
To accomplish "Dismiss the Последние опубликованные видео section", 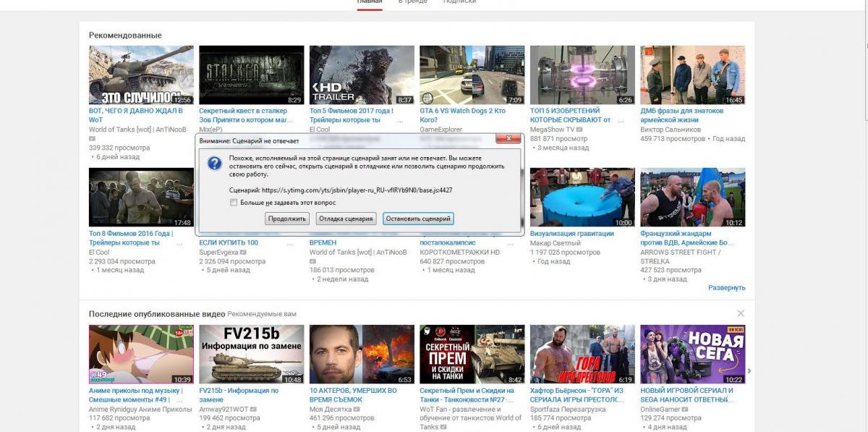I will [740, 313].
